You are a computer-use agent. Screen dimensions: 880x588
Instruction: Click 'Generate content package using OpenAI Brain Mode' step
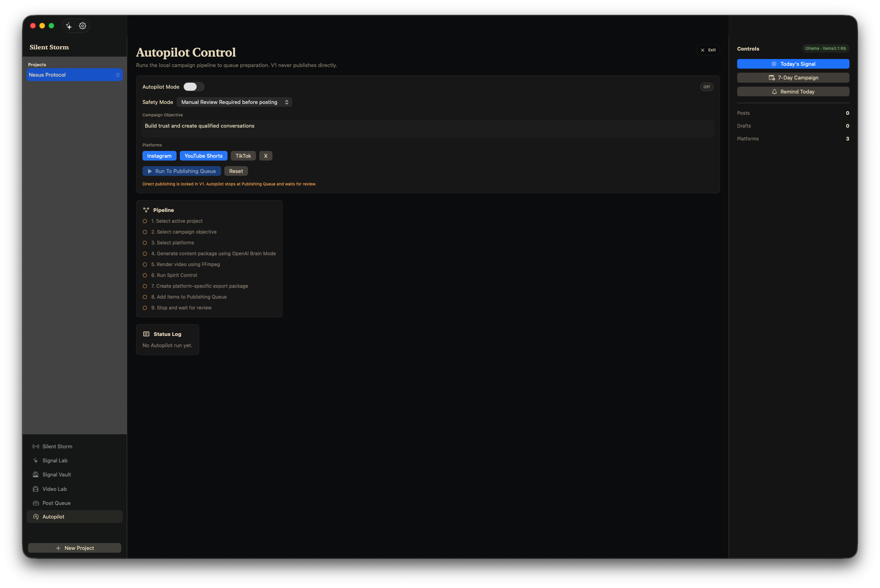click(x=213, y=254)
